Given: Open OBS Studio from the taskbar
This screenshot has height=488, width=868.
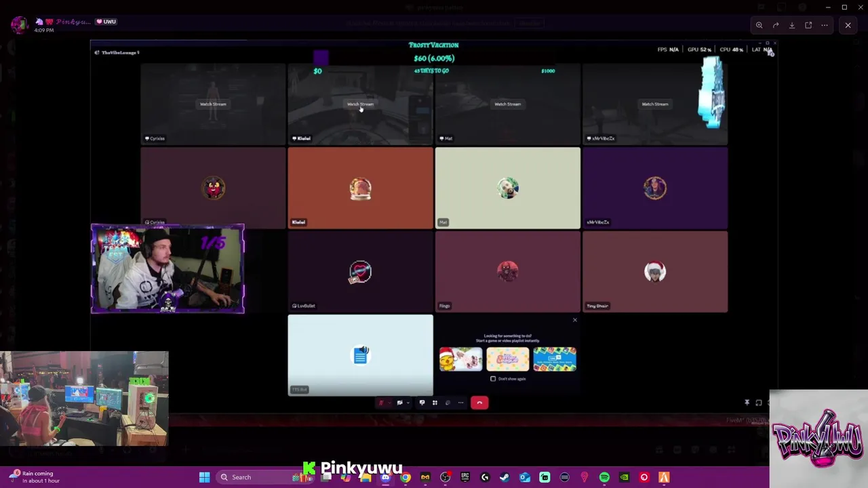Looking at the screenshot, I should [445, 477].
